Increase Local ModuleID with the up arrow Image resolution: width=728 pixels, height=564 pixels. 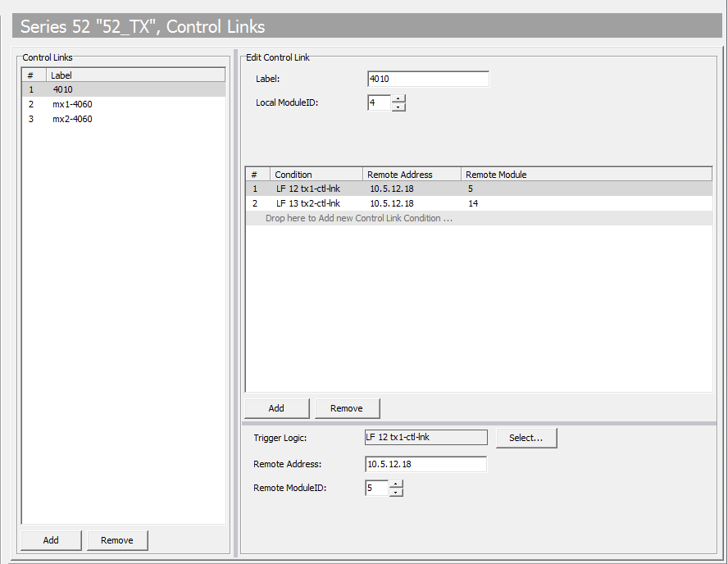click(x=398, y=98)
